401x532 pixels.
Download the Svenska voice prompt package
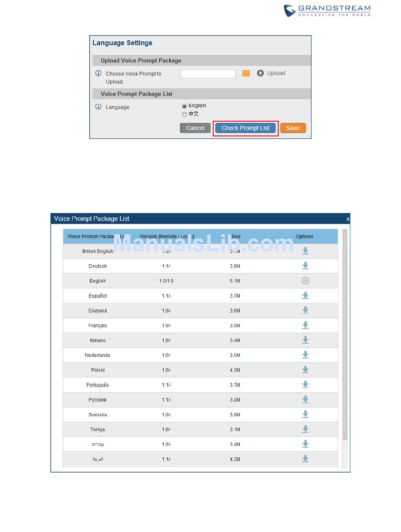tap(305, 415)
